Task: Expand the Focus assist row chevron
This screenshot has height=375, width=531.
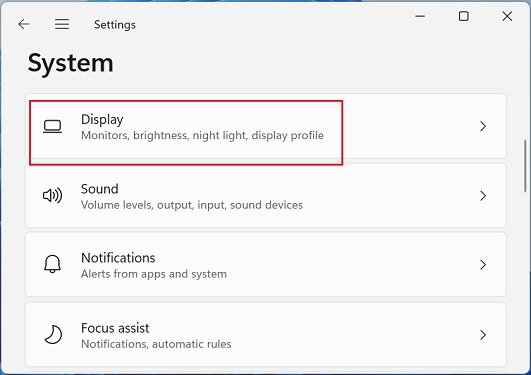Action: pyautogui.click(x=483, y=335)
